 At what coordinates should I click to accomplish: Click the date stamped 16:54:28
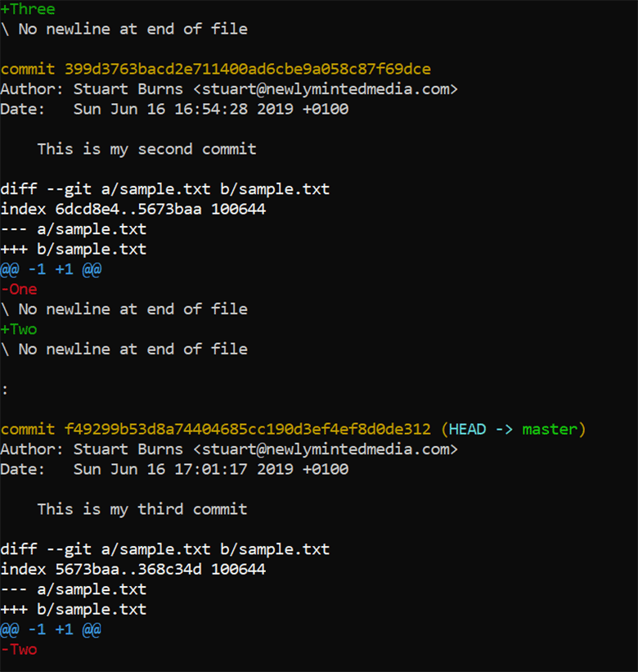coord(210,109)
